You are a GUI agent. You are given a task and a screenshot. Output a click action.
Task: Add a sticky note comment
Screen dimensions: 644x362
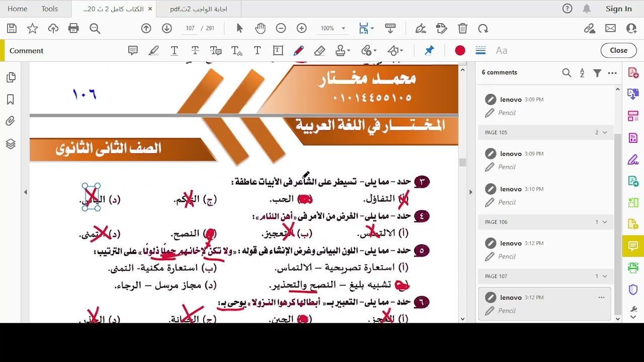click(x=133, y=51)
